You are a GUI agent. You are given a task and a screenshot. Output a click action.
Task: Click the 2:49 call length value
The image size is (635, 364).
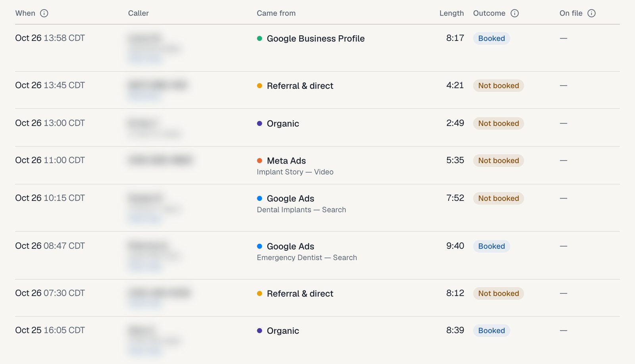coord(455,123)
